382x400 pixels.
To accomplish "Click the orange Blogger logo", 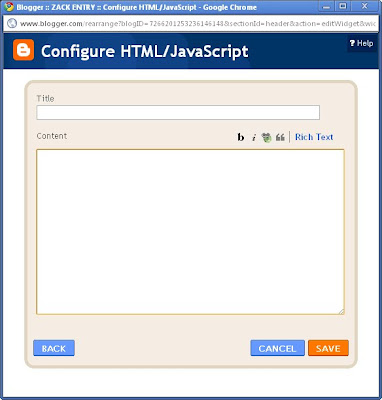I will coord(23,50).
